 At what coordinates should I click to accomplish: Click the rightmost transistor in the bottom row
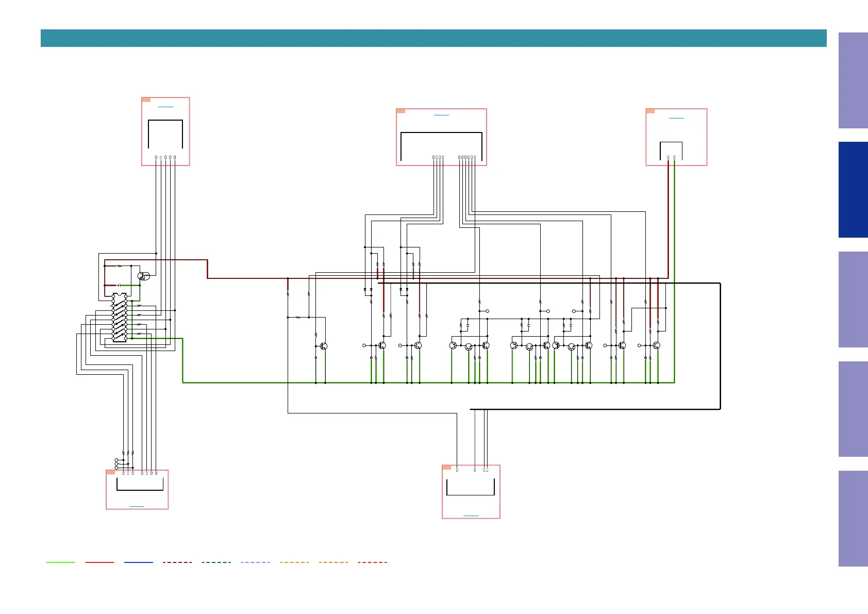656,345
